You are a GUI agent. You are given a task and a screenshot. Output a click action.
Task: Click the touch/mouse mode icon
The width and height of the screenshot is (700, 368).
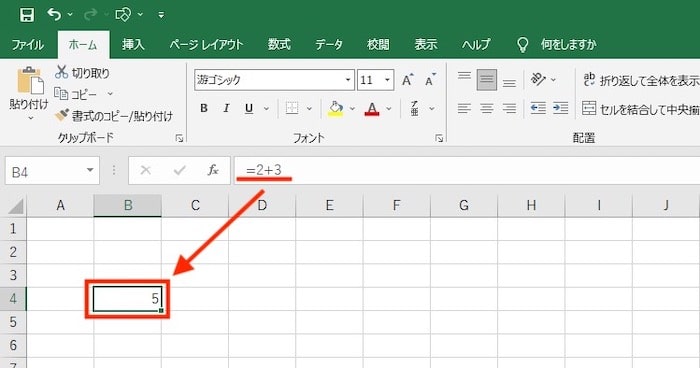tap(123, 15)
